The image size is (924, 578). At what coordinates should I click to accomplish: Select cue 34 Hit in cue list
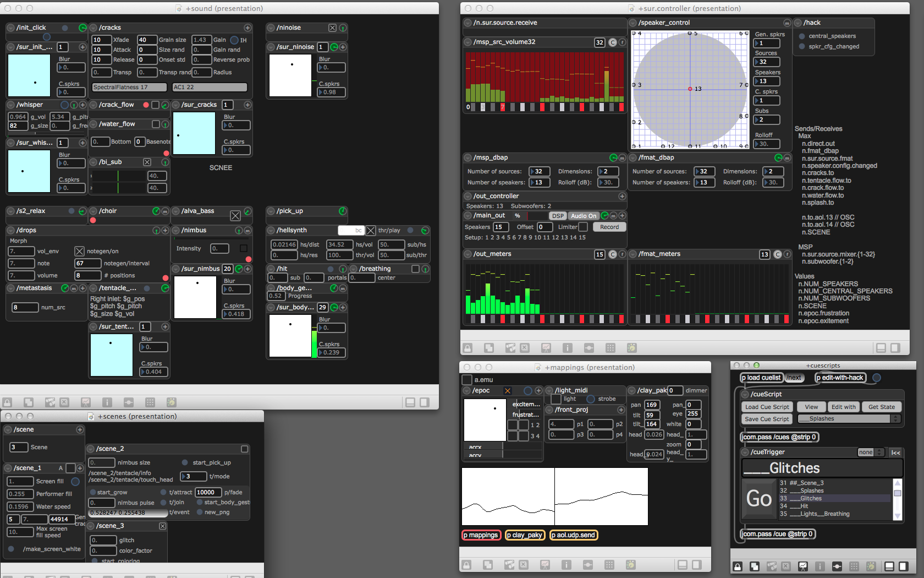[835, 506]
